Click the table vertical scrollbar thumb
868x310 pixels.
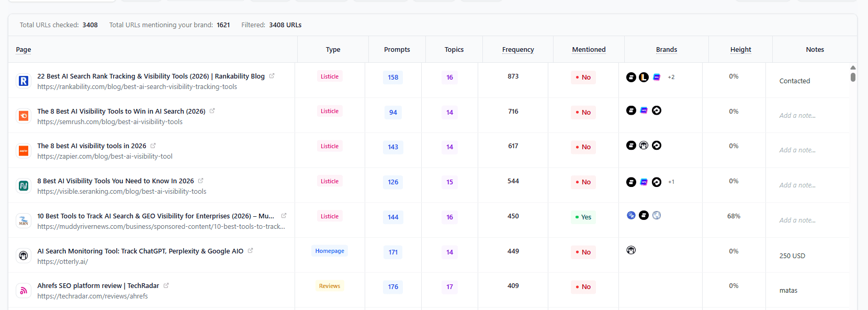click(x=853, y=77)
